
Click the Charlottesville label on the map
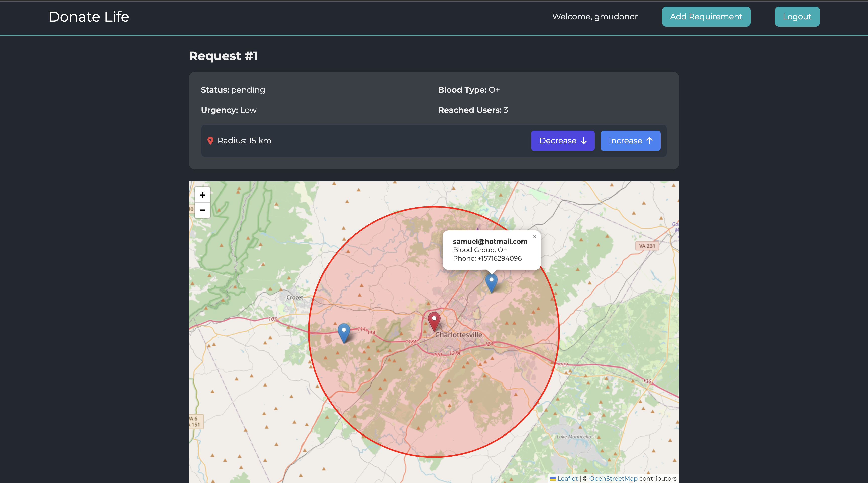click(458, 335)
